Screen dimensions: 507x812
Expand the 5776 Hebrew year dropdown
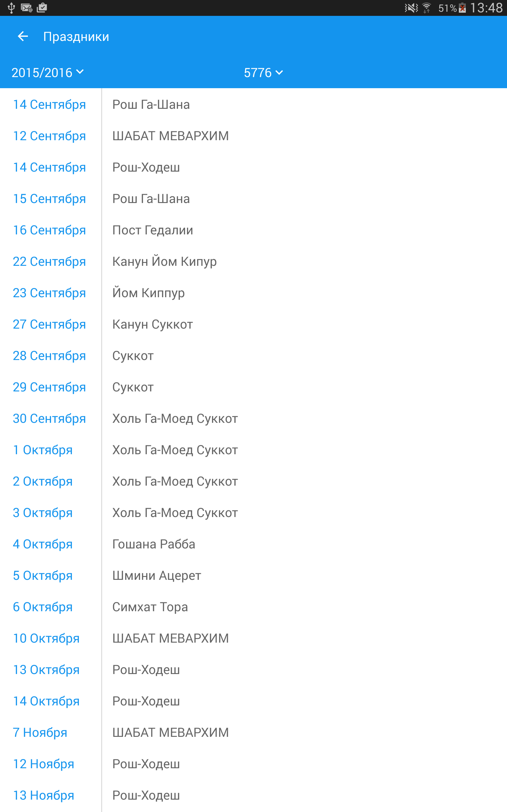point(263,72)
